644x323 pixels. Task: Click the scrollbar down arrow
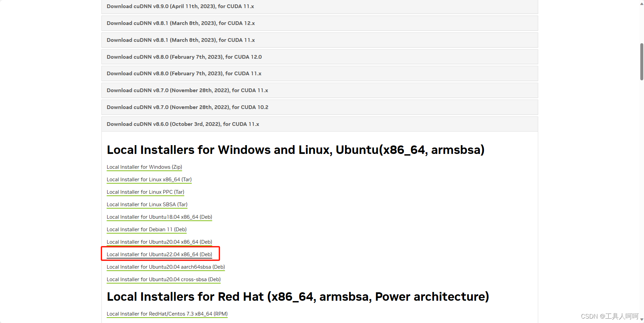(x=642, y=319)
